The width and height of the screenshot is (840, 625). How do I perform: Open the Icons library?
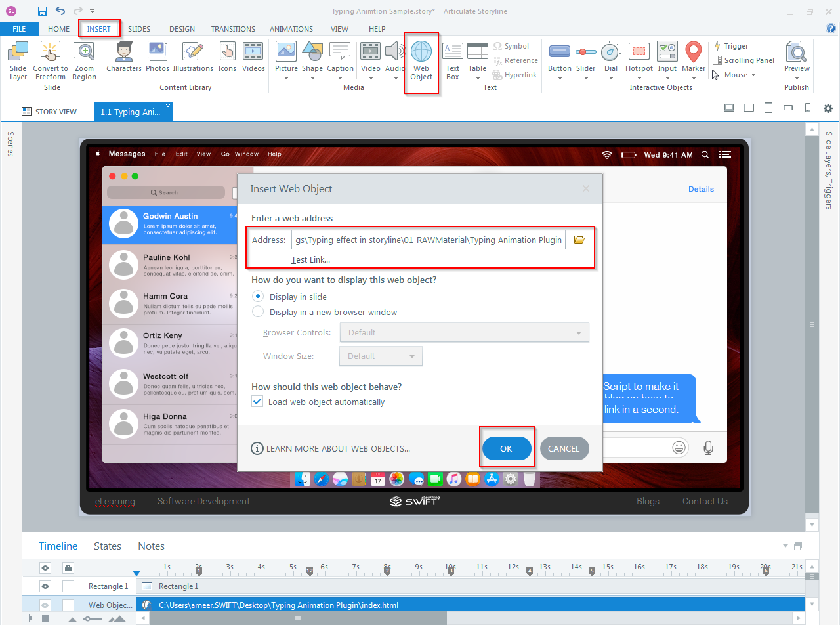tap(227, 56)
